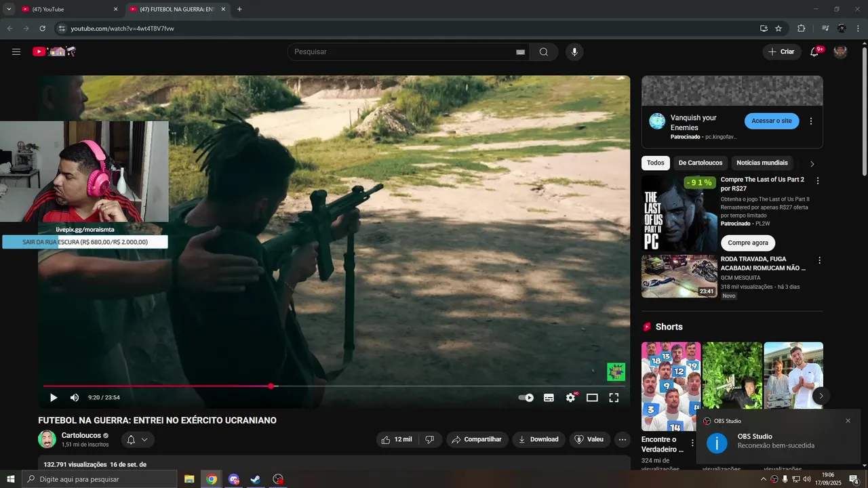Open a new browser tab
868x488 pixels.
pos(239,9)
